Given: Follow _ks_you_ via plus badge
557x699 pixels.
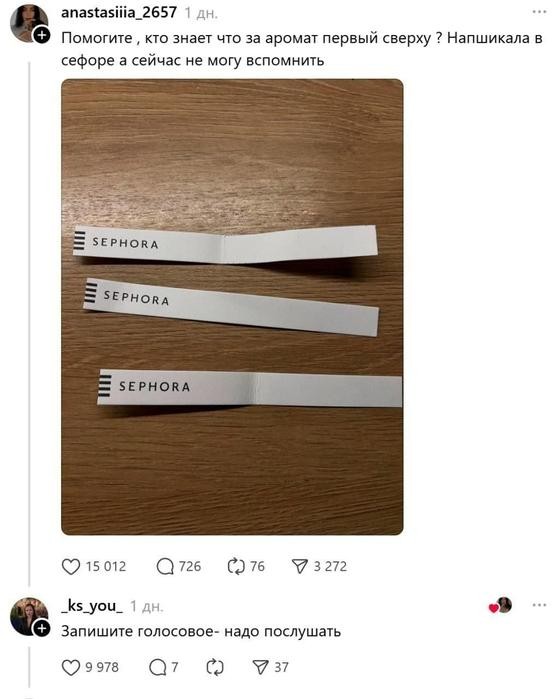Looking at the screenshot, I should [41, 629].
